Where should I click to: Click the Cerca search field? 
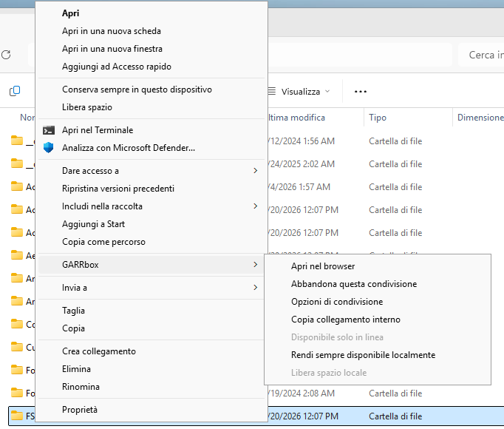[x=481, y=55]
